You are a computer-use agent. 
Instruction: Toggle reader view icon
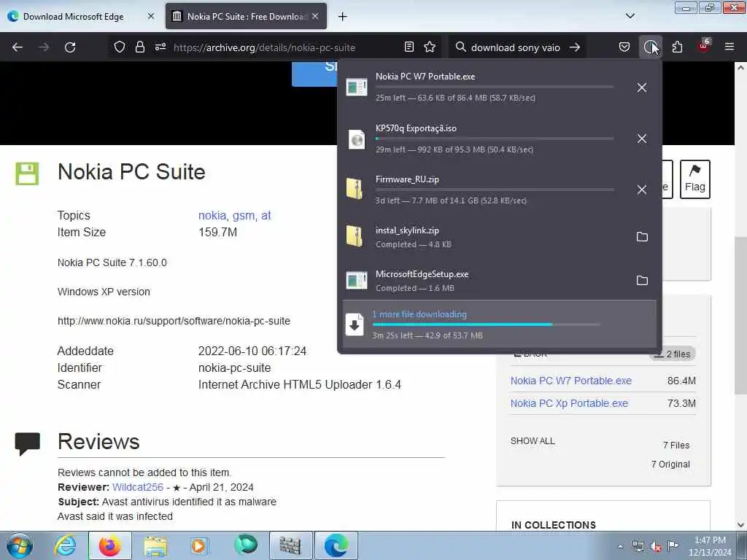coord(409,47)
